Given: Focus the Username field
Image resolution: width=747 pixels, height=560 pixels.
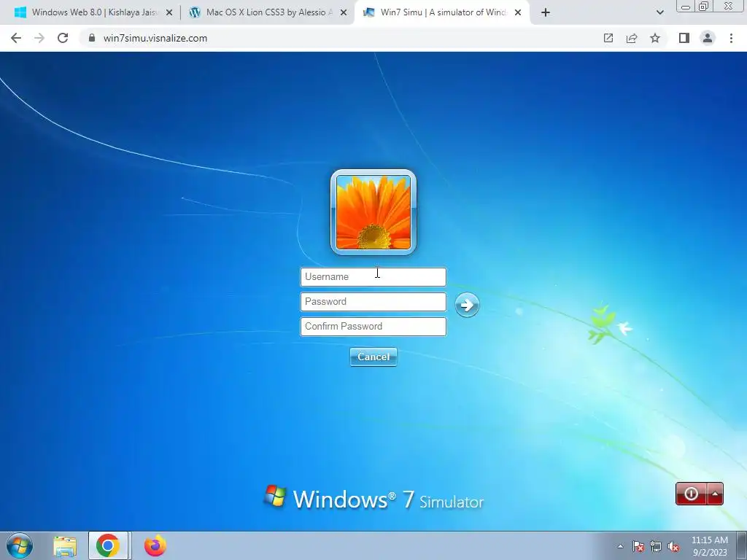Looking at the screenshot, I should point(373,276).
